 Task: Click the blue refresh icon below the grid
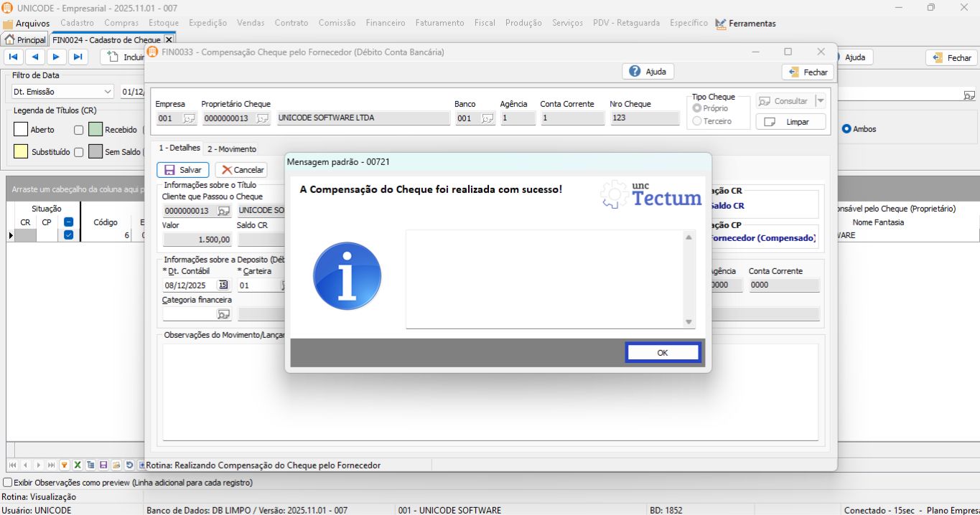tap(129, 466)
